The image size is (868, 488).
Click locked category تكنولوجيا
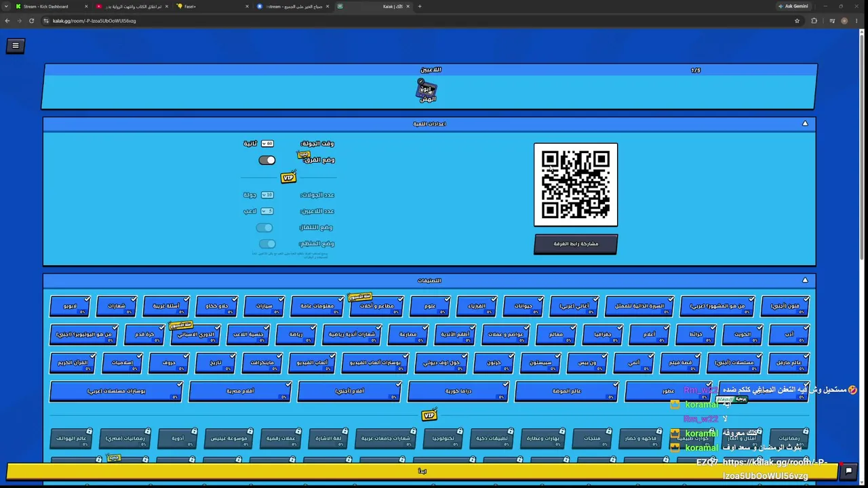tap(443, 439)
